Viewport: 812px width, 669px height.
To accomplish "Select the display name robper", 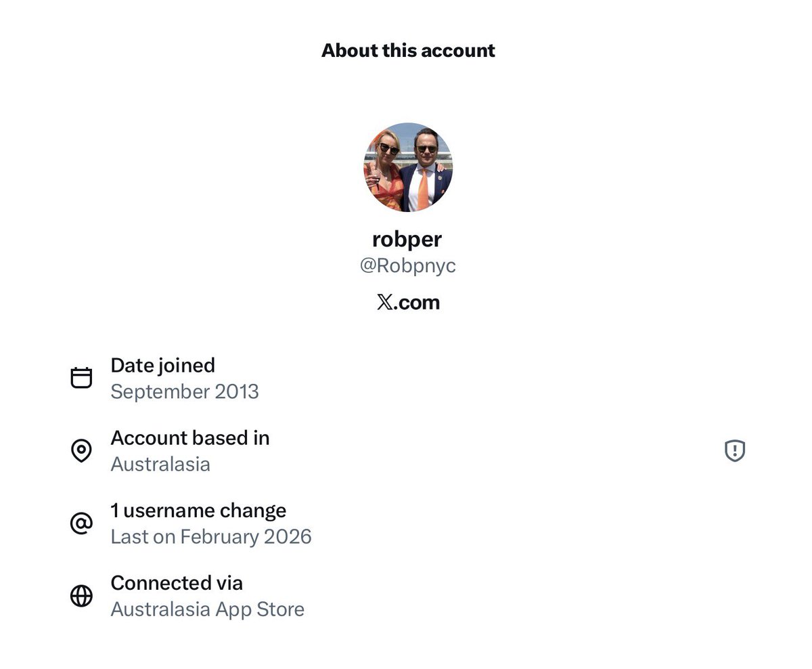I will tap(407, 239).
